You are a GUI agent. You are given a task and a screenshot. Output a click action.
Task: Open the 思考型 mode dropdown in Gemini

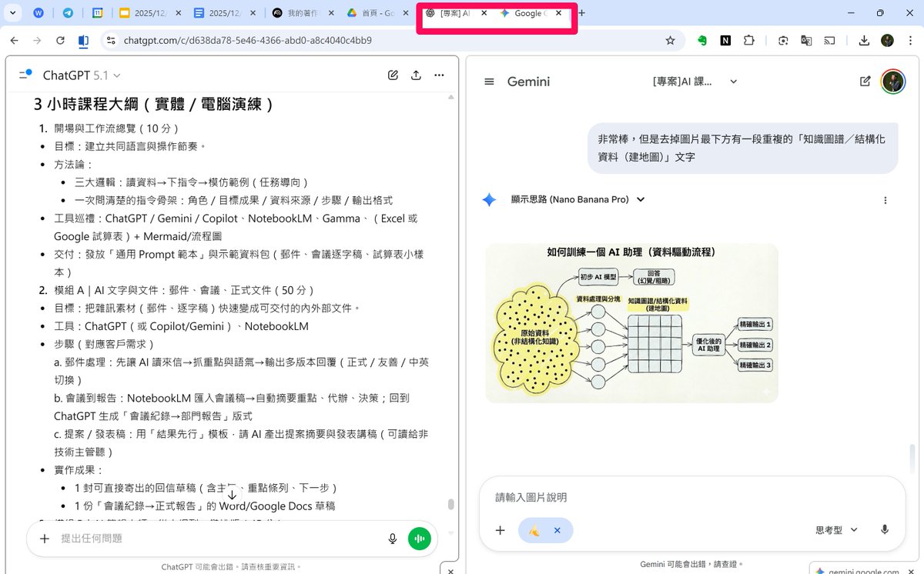tap(836, 529)
